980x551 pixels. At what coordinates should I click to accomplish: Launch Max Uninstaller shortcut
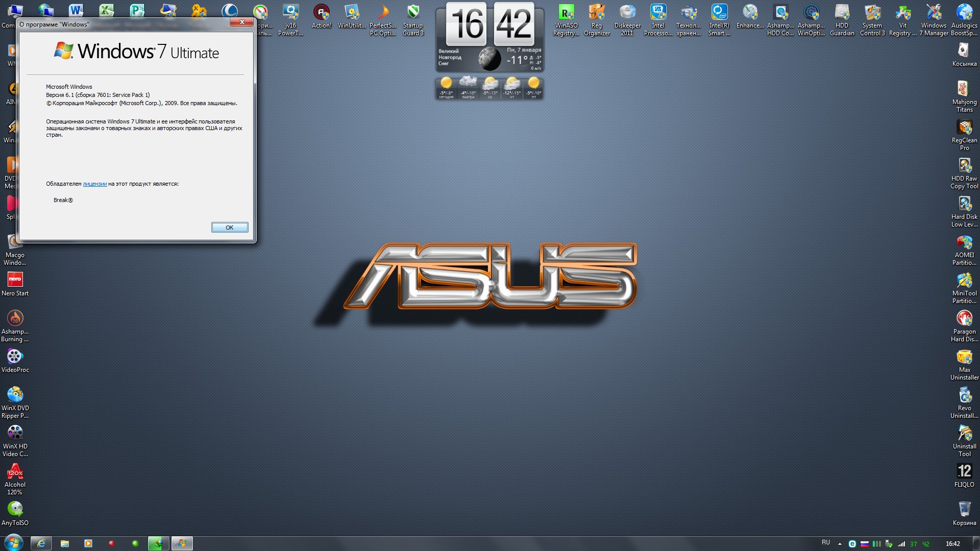[x=964, y=365]
